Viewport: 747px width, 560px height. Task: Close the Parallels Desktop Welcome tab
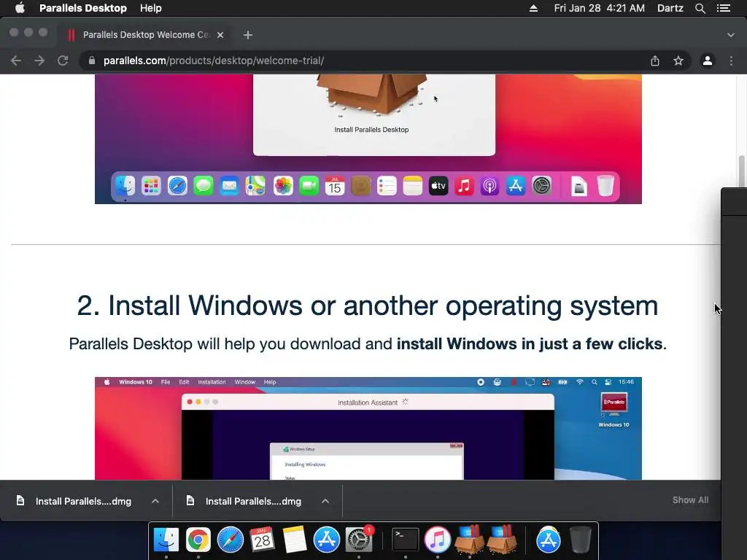pyautogui.click(x=220, y=35)
